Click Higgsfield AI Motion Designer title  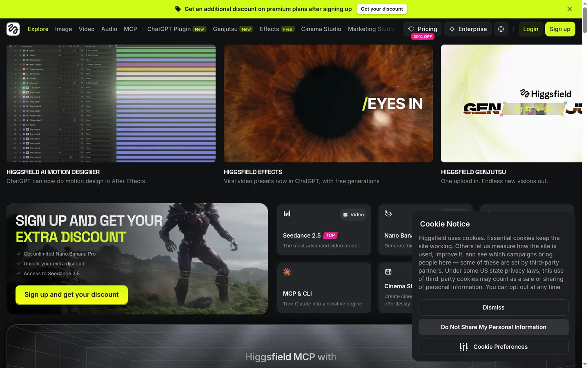53,172
